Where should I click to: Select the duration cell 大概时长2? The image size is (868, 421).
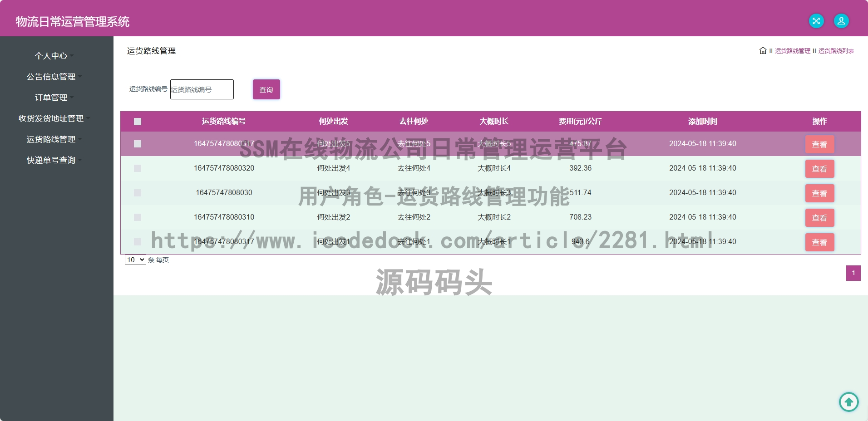pyautogui.click(x=494, y=217)
